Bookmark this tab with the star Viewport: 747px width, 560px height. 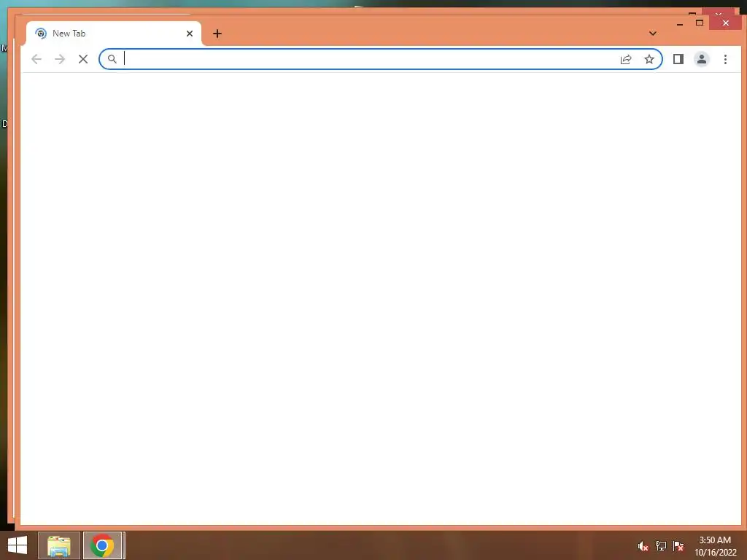click(x=649, y=59)
